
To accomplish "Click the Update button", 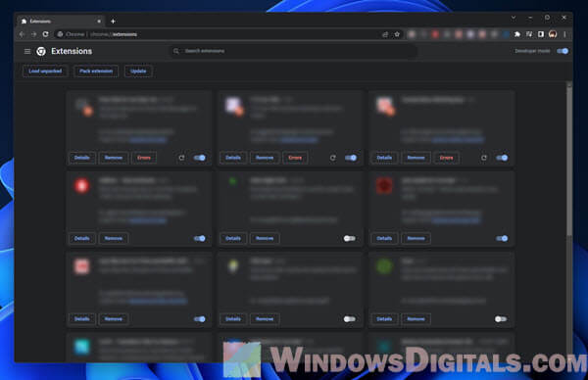I will pyautogui.click(x=138, y=71).
